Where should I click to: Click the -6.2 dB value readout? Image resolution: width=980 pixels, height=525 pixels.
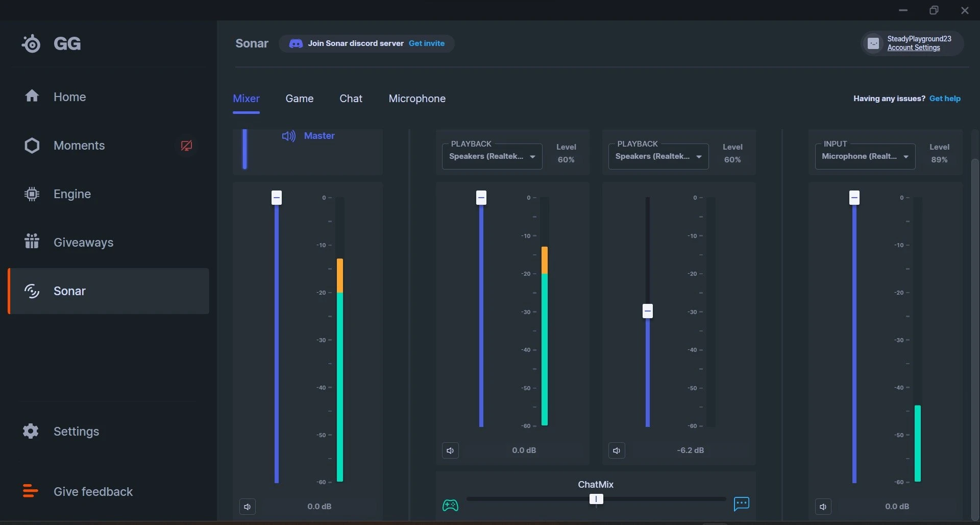tap(691, 450)
